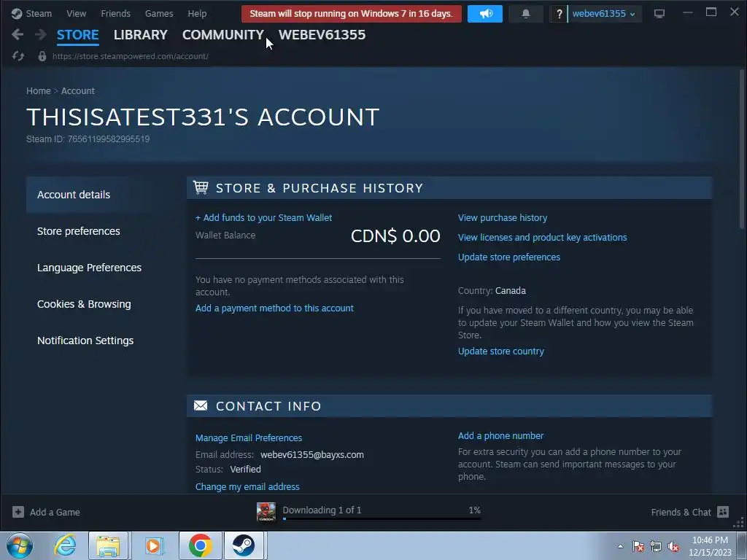Click the network tray icon
This screenshot has height=560, width=747.
(x=656, y=546)
